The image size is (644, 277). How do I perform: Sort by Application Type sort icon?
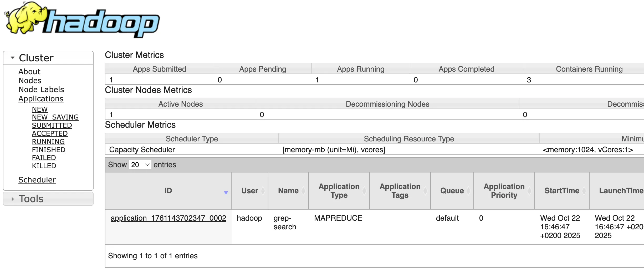click(364, 191)
